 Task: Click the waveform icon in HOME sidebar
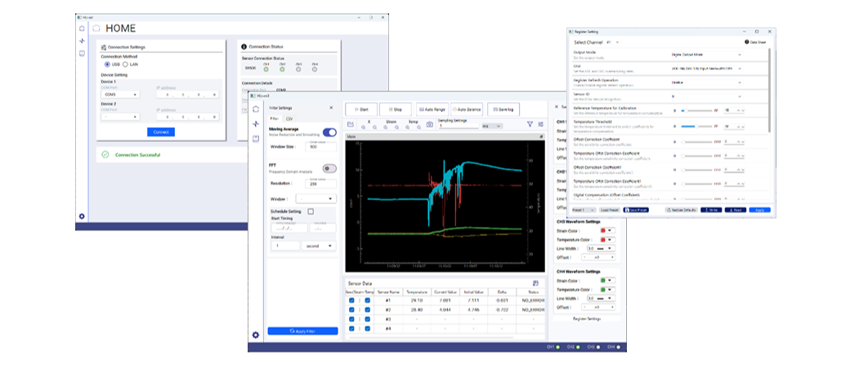click(82, 41)
